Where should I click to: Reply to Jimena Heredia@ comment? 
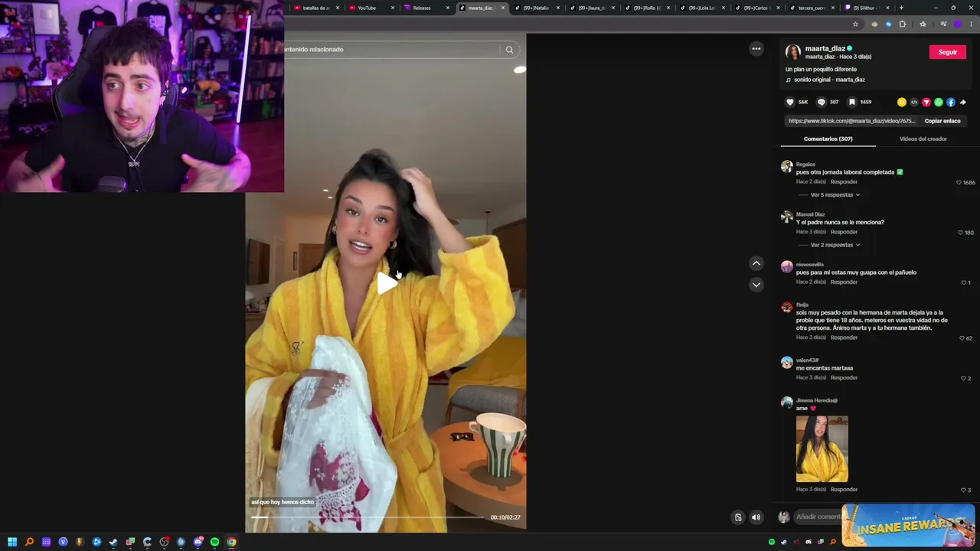coord(844,490)
